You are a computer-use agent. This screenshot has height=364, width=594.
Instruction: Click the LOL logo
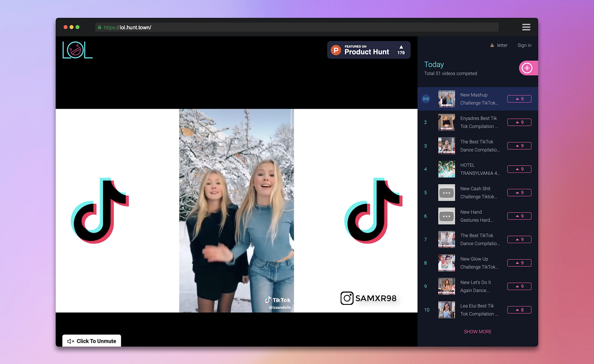click(x=78, y=50)
